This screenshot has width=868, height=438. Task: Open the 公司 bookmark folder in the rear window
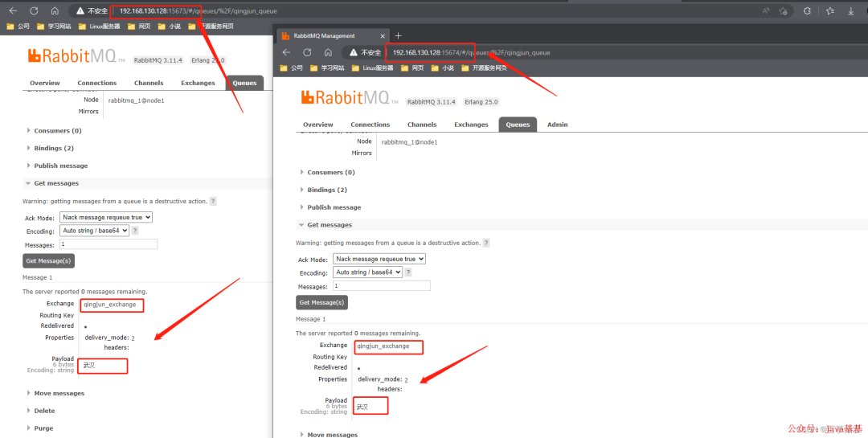[x=18, y=26]
